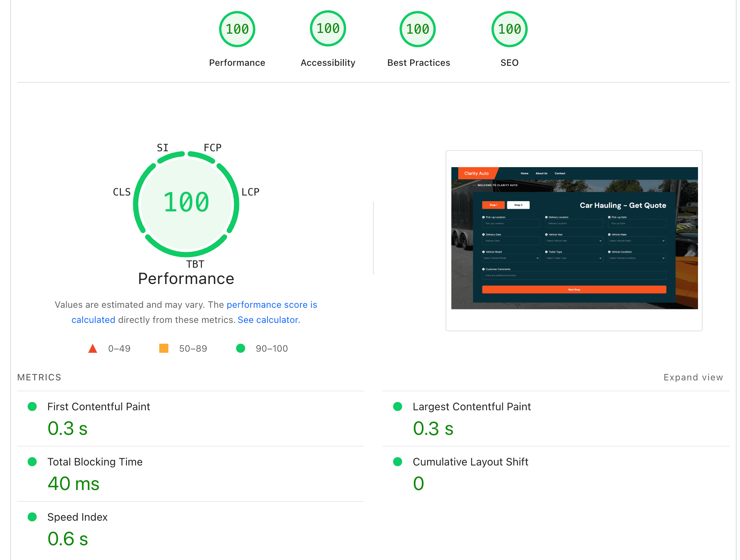Click the Performance label under top gauge
The image size is (740, 560).
(237, 63)
